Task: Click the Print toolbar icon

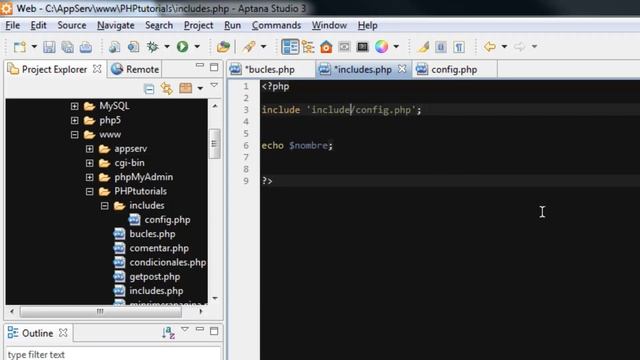Action: pyautogui.click(x=86, y=47)
